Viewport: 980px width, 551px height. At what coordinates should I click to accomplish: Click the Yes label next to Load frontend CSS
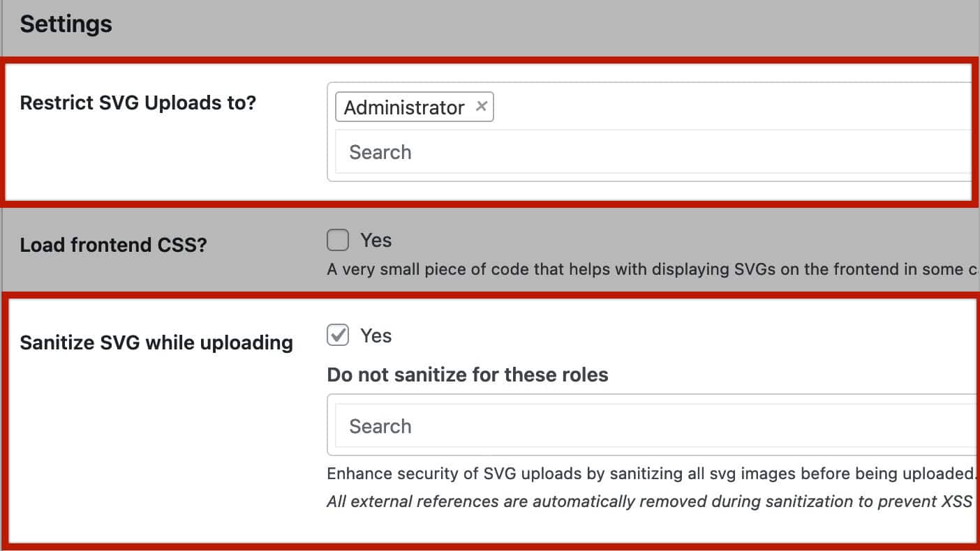[376, 239]
